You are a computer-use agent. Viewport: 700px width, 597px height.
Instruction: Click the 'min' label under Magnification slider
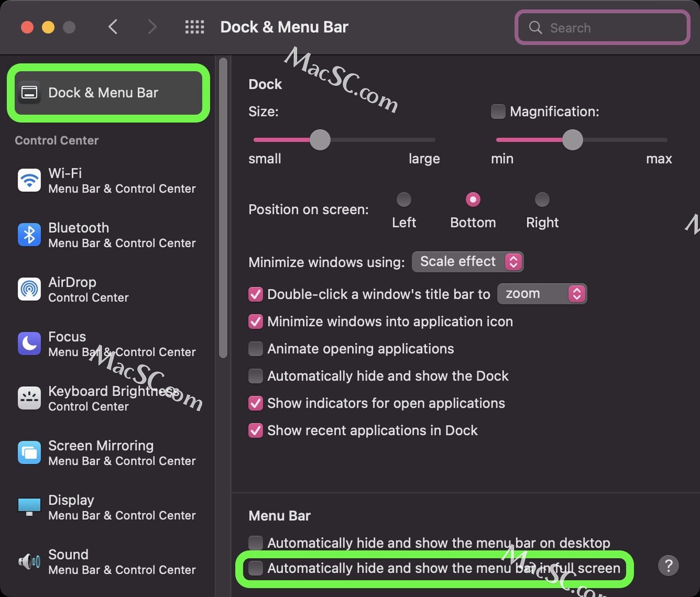pyautogui.click(x=502, y=159)
